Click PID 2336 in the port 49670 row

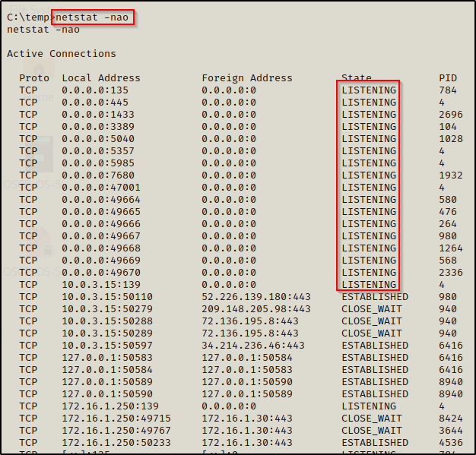point(451,272)
